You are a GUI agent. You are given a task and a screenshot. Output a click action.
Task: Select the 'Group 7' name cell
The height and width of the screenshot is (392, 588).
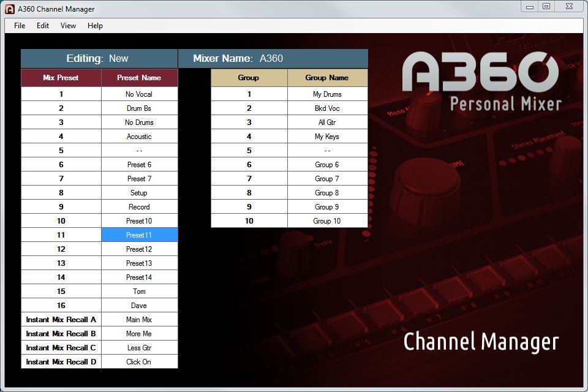click(327, 179)
